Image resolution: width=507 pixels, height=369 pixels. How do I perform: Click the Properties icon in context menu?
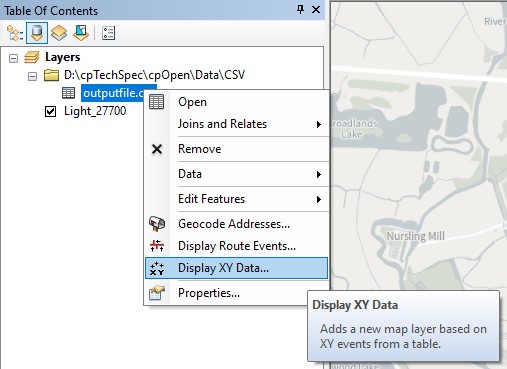click(x=157, y=293)
